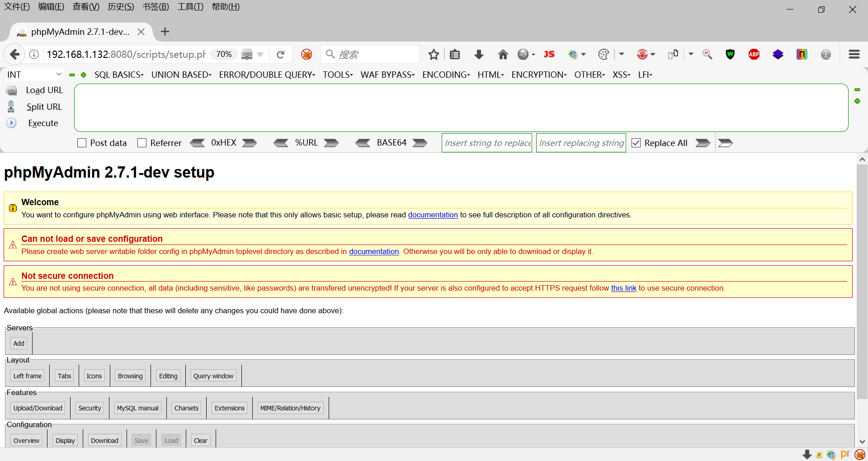Click the blue diamond extension icon
The height and width of the screenshot is (461, 868).
coord(778,55)
